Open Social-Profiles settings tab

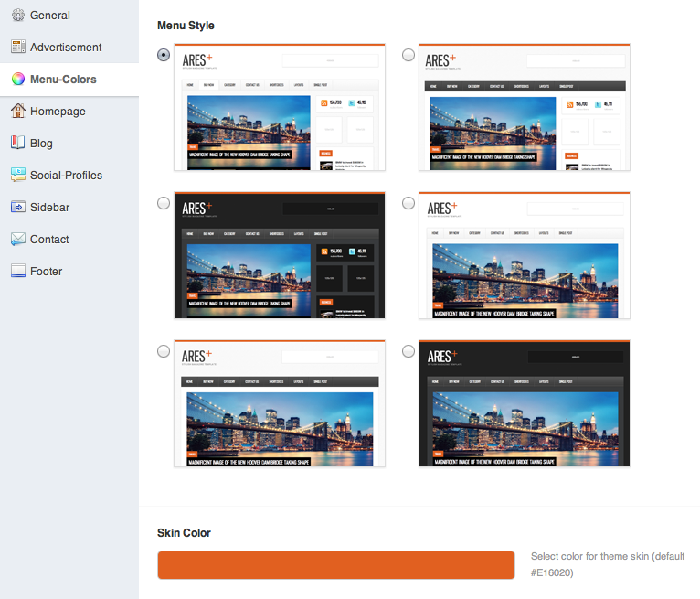click(x=69, y=175)
